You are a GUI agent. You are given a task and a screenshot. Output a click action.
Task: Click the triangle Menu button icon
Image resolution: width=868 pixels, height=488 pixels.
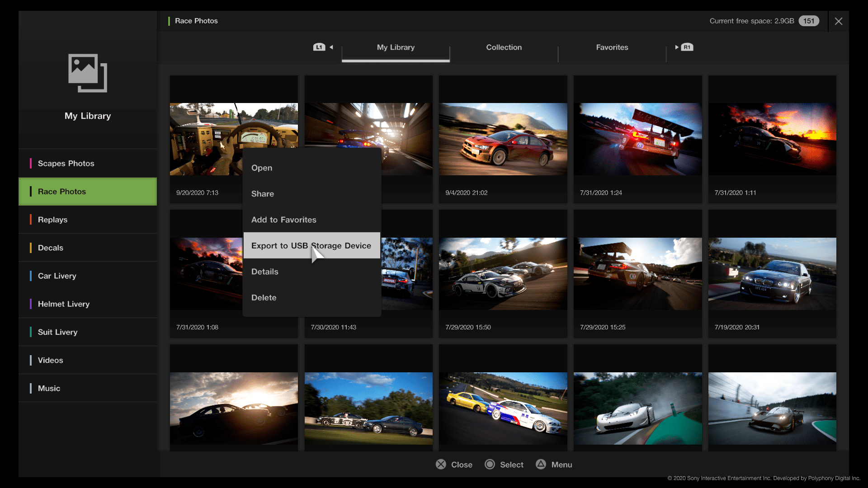(541, 465)
